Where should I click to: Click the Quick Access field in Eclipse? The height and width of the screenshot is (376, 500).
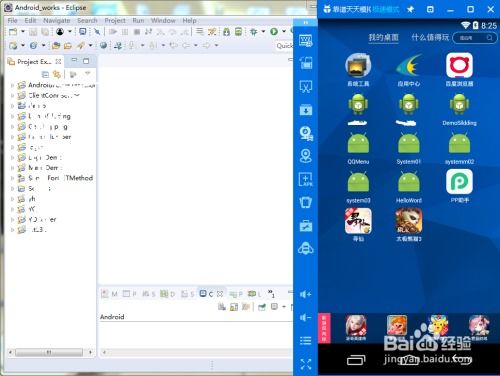(x=284, y=46)
